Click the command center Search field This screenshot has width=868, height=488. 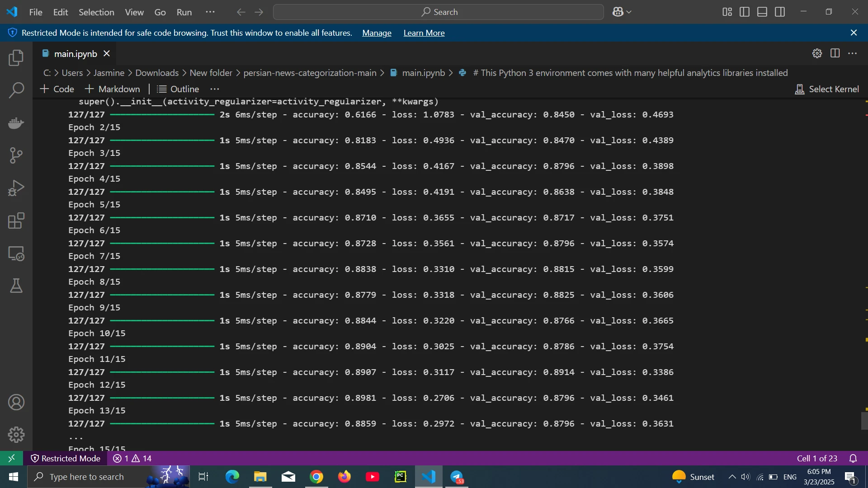[x=438, y=12]
